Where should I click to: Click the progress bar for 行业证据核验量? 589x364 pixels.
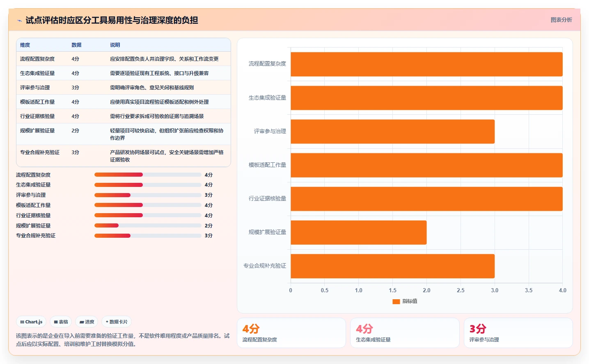click(x=148, y=215)
